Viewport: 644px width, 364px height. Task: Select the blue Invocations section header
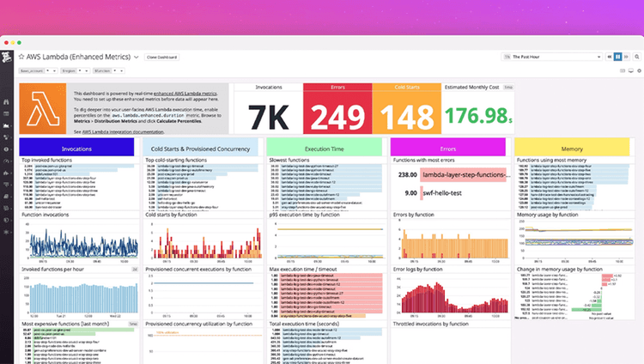[76, 149]
